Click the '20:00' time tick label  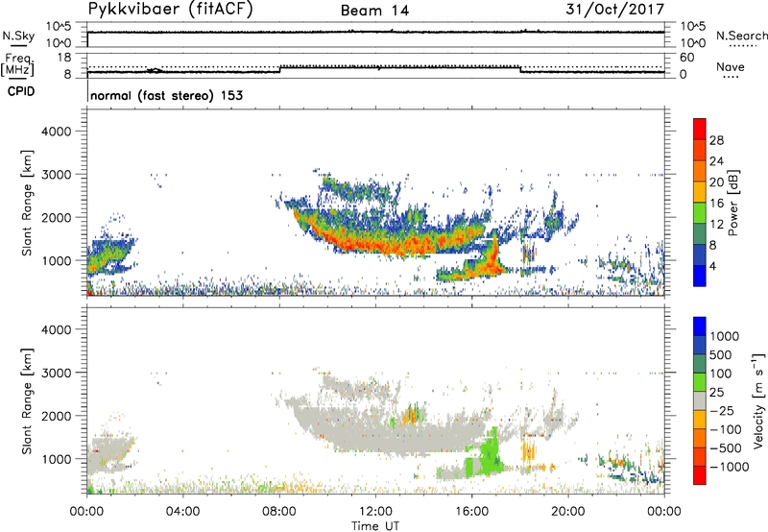click(x=567, y=512)
